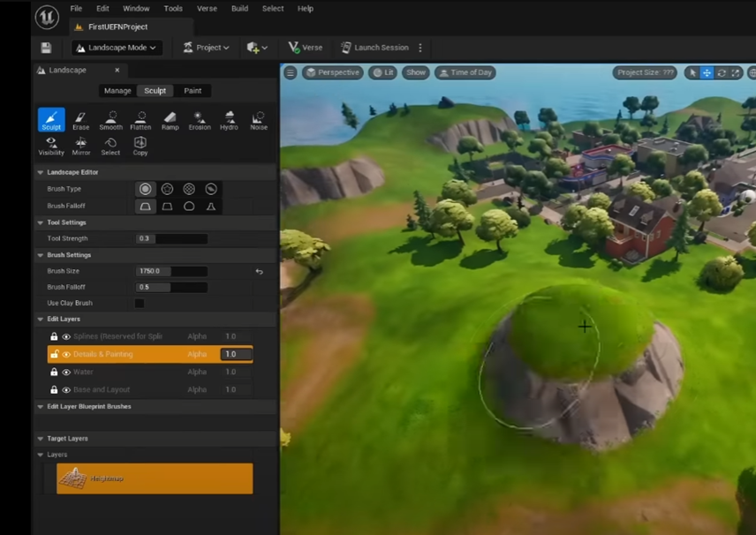The height and width of the screenshot is (535, 756).
Task: Open the add content dropdown
Action: click(257, 48)
